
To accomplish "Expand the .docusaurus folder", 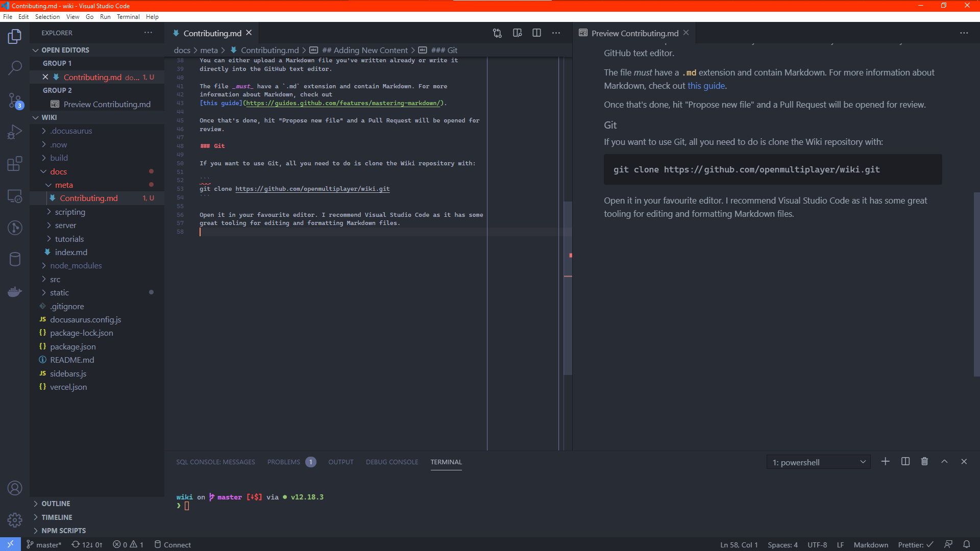I will (71, 131).
